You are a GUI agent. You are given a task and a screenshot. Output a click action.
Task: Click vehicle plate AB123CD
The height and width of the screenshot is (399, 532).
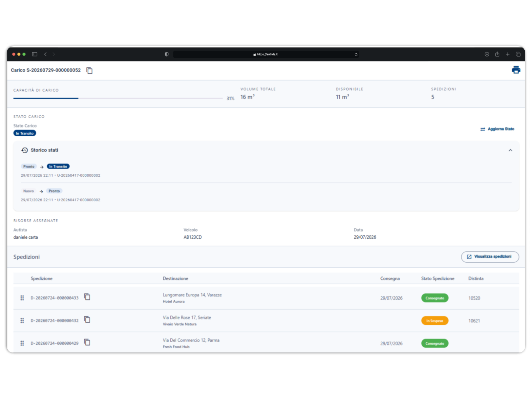193,237
